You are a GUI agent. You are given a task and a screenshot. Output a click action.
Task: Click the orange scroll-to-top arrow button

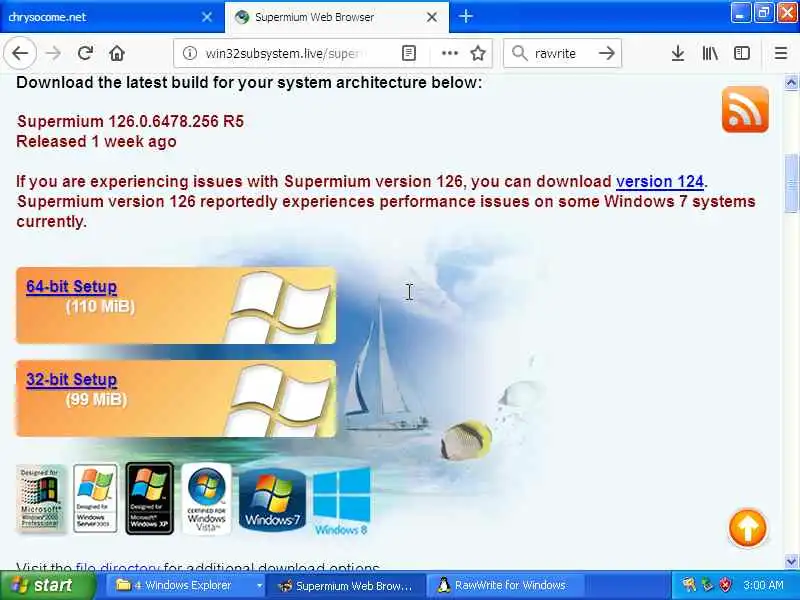pos(747,529)
